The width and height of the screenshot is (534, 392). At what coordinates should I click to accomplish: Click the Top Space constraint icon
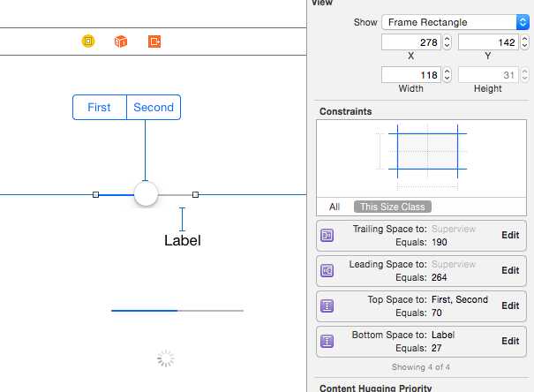327,306
